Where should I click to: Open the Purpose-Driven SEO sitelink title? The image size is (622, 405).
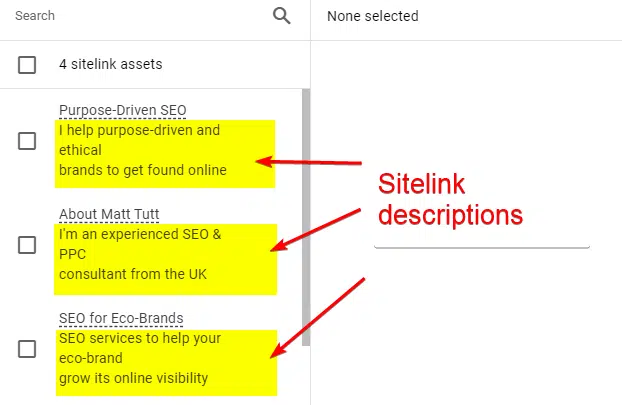pos(123,110)
